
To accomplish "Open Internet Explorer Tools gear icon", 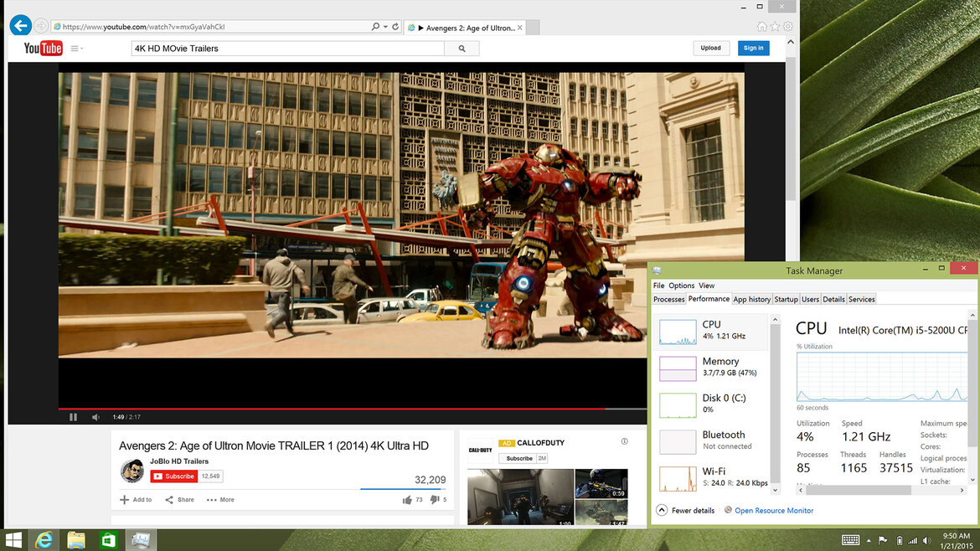I will point(788,27).
